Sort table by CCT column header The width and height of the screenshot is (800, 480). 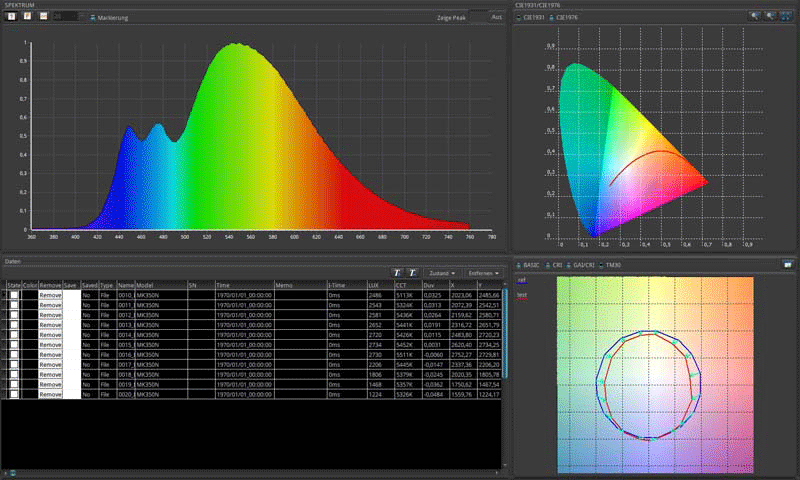405,285
